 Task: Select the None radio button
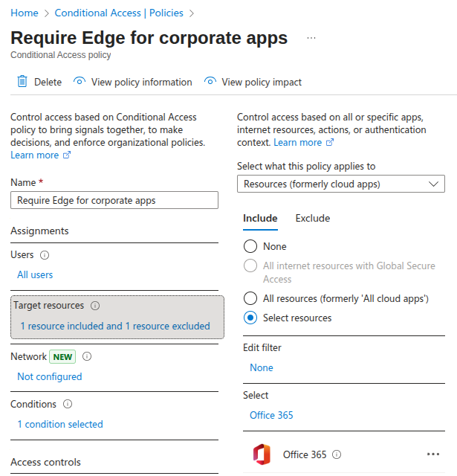(250, 246)
